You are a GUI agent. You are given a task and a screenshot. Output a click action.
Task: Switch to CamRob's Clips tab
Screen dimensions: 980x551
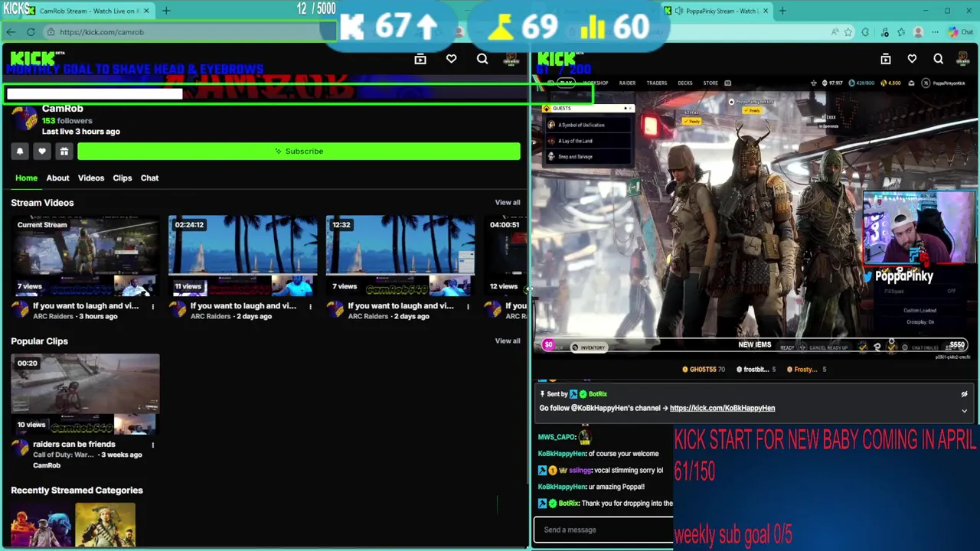pyautogui.click(x=122, y=178)
